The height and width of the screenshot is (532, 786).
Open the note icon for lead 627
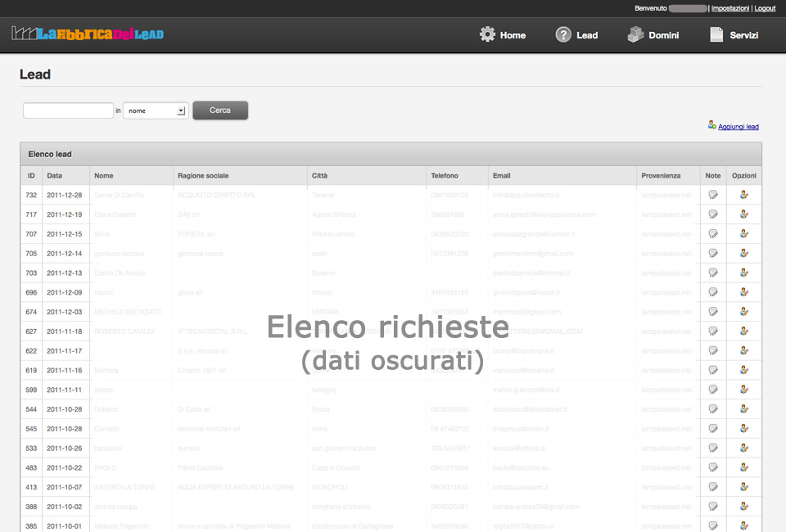click(713, 331)
